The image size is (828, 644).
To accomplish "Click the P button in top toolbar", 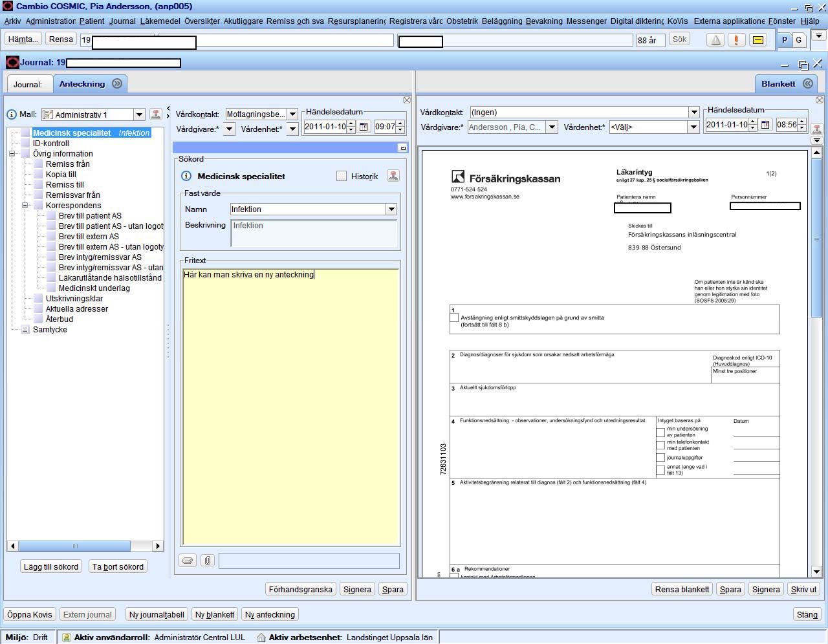I will click(785, 40).
